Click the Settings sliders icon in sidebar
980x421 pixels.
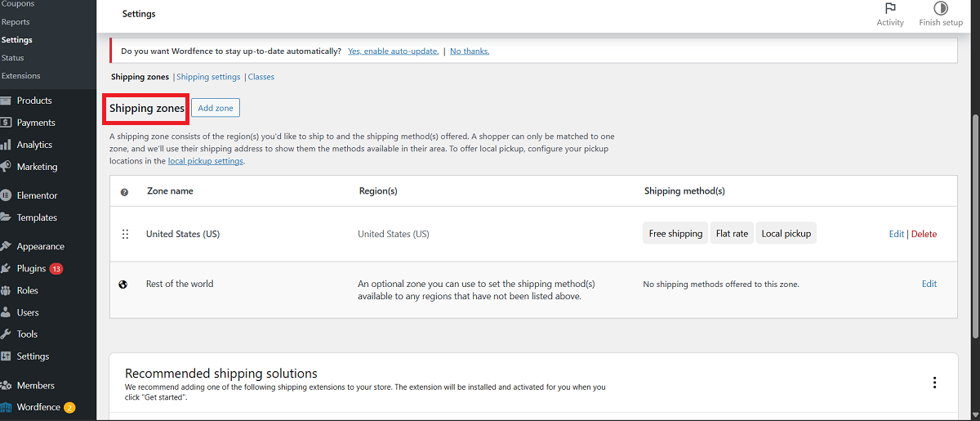(x=7, y=356)
